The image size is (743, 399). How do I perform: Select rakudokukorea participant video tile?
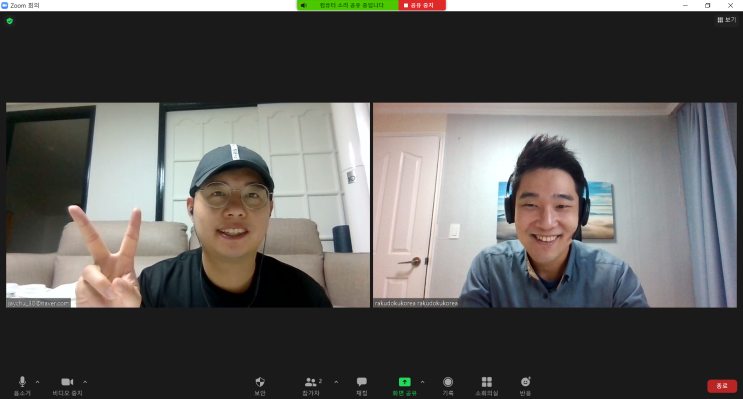pyautogui.click(x=555, y=205)
